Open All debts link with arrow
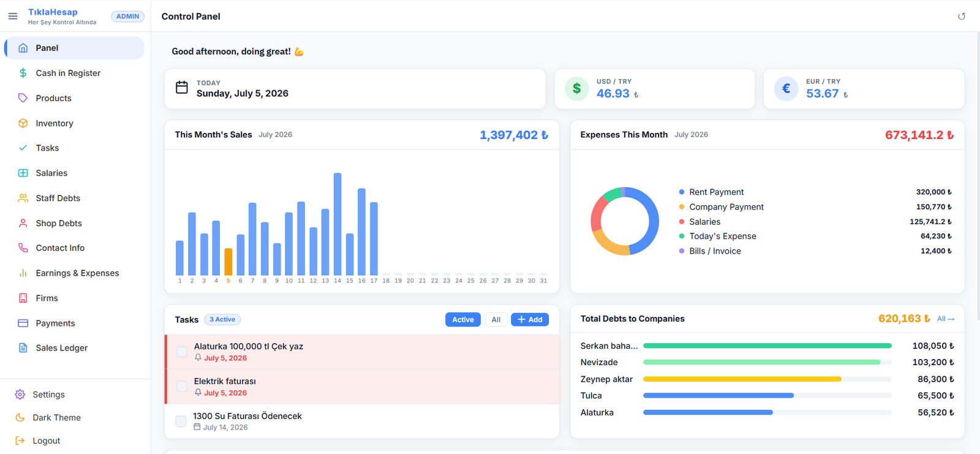Screen dimensions: 980x454 [946, 319]
